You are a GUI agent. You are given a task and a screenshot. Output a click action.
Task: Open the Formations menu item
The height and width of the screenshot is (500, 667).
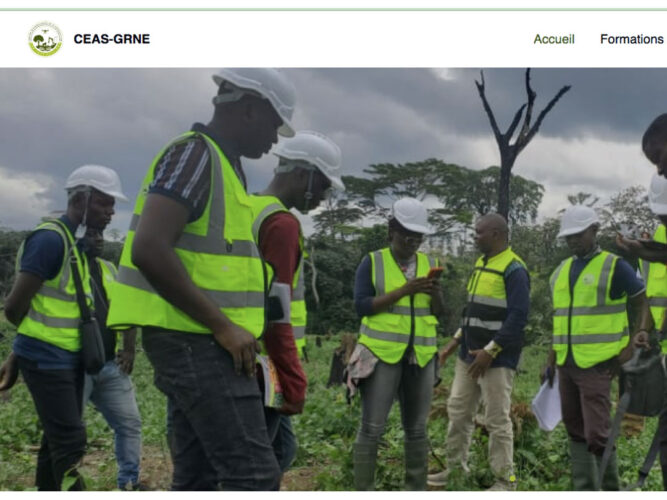coord(632,39)
